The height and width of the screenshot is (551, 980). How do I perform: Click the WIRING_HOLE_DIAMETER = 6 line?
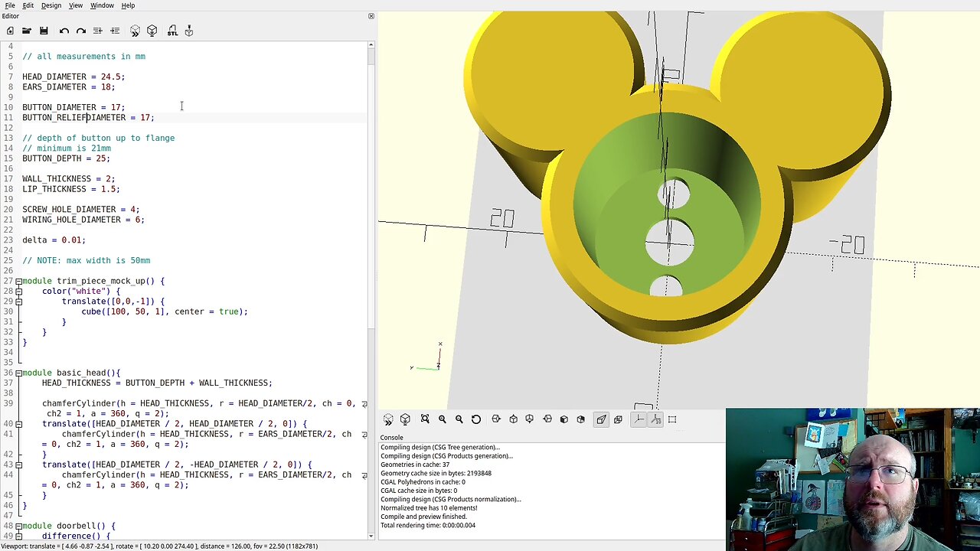(83, 220)
